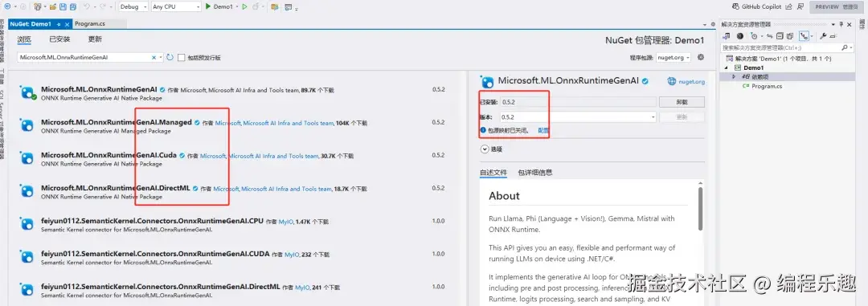Screen dimensions: 868x306
Task: Switch to the Updates tab
Action: click(95, 39)
